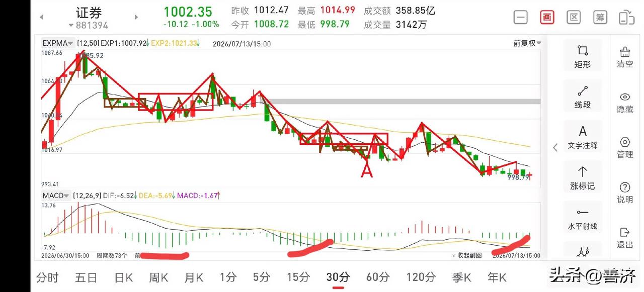The width and height of the screenshot is (644, 292).
Task: Switch to the 分时 tab
Action: pos(47,277)
